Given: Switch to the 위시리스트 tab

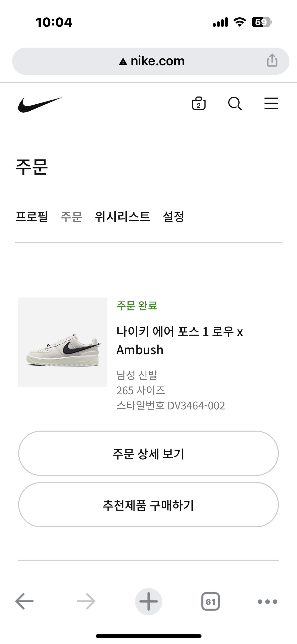Looking at the screenshot, I should (x=122, y=217).
